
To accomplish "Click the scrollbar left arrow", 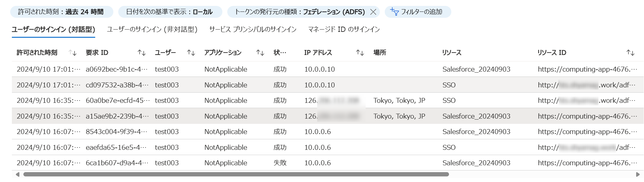I will click(17, 174).
